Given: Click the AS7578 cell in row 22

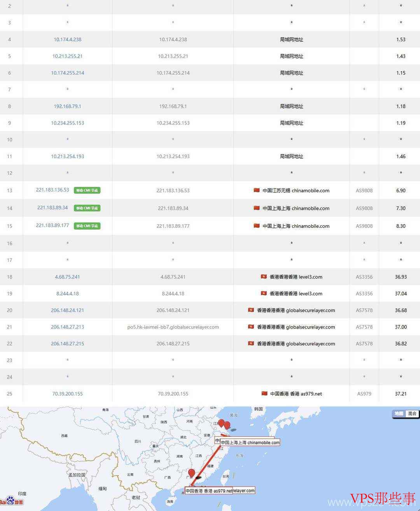Looking at the screenshot, I should pyautogui.click(x=364, y=344).
